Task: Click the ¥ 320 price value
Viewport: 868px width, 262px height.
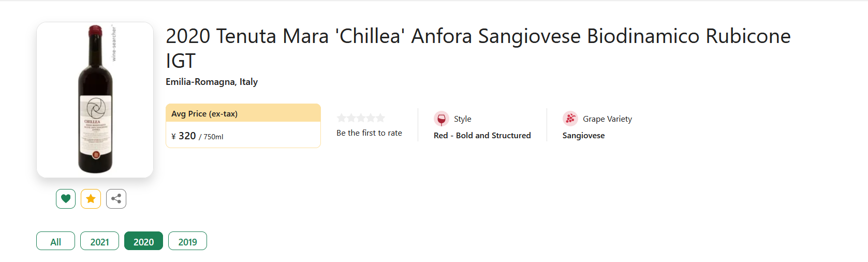Action: pyautogui.click(x=184, y=136)
